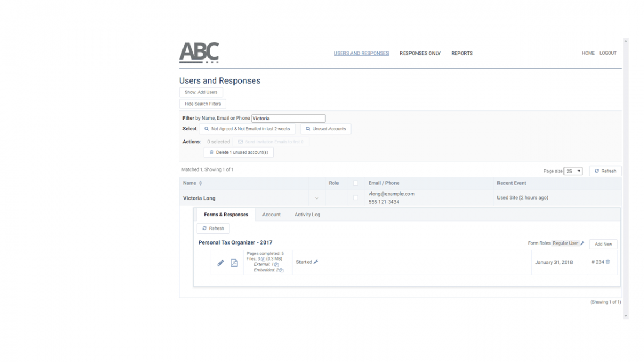The width and height of the screenshot is (644, 362).
Task: Click the trash icon next to #234
Action: 608,262
